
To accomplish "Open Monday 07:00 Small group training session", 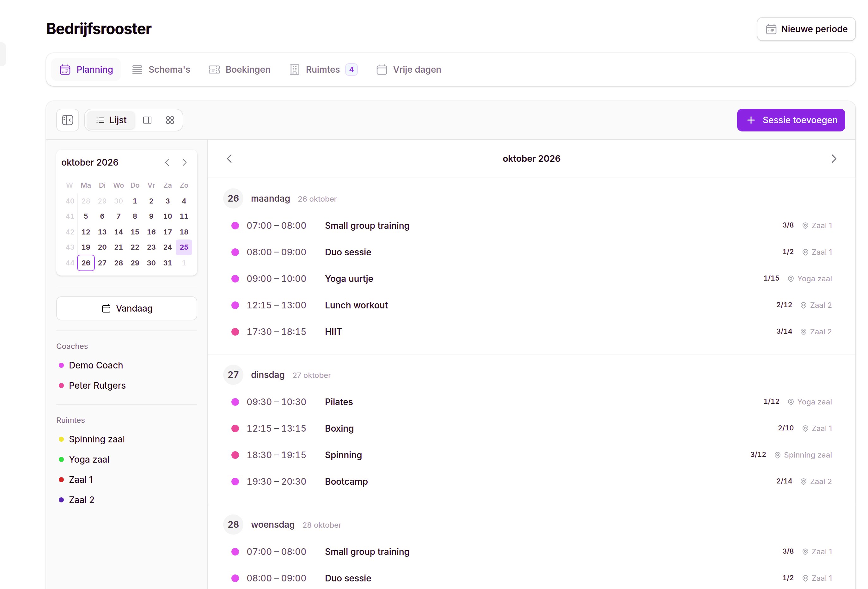I will click(x=531, y=225).
